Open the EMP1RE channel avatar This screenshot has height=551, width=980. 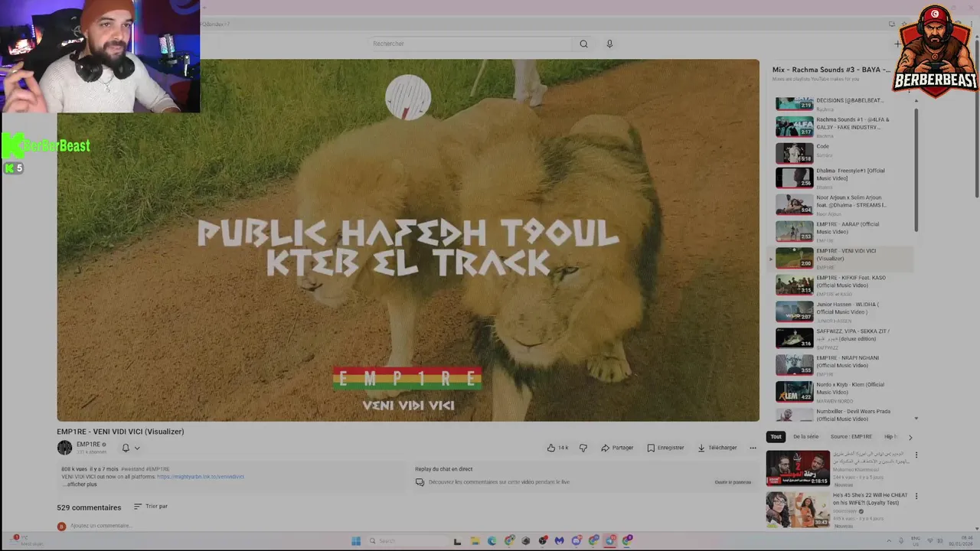[64, 448]
